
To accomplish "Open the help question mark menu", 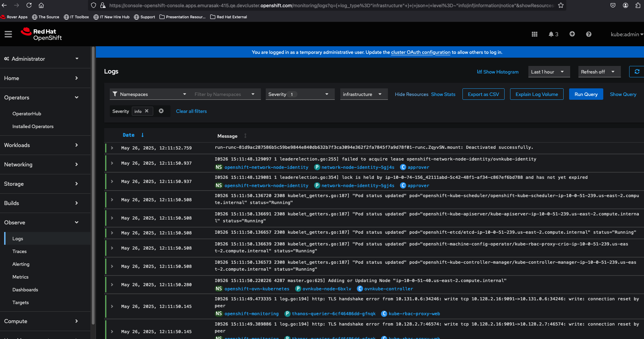I will point(589,34).
